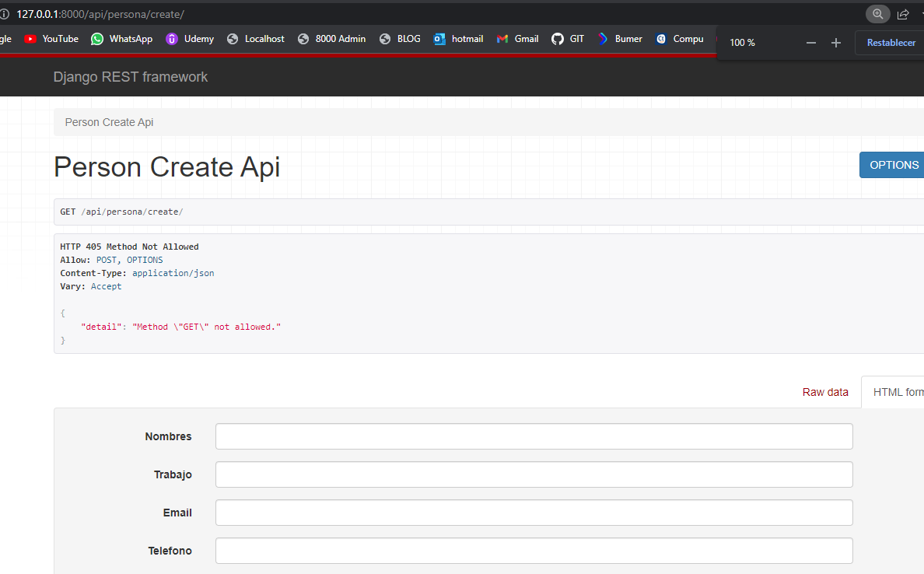The width and height of the screenshot is (924, 574).
Task: Click the site information icon beside URL
Action: 4,14
